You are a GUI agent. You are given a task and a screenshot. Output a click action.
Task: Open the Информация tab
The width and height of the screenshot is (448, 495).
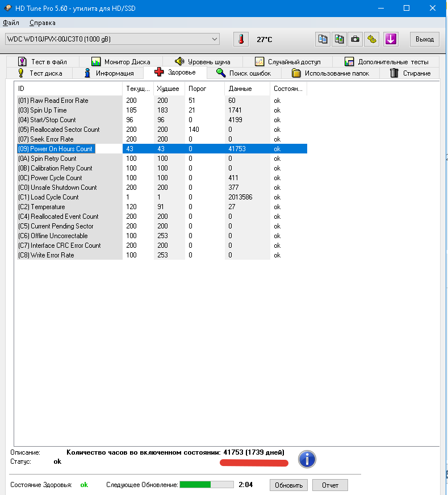(x=108, y=73)
